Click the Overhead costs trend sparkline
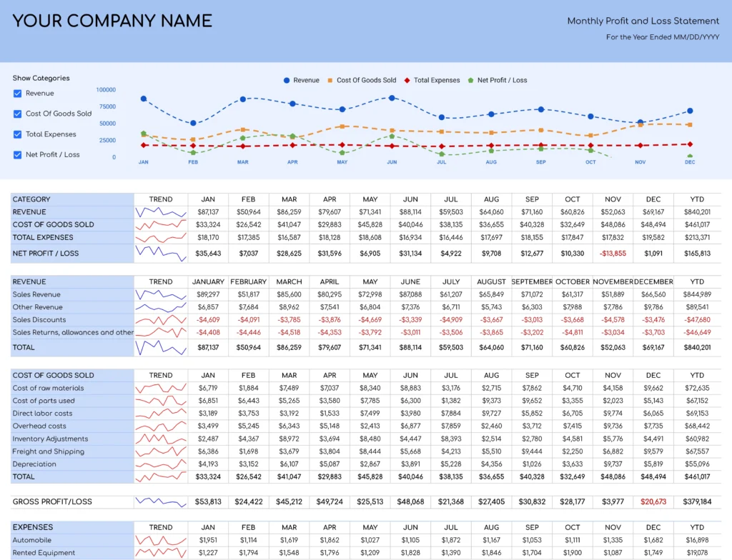The height and width of the screenshot is (560, 732). pos(161,426)
